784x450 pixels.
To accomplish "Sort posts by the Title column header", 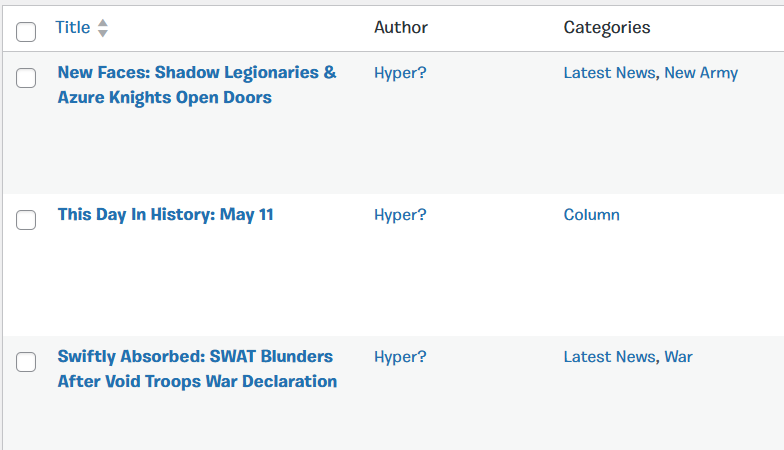I will pos(73,28).
